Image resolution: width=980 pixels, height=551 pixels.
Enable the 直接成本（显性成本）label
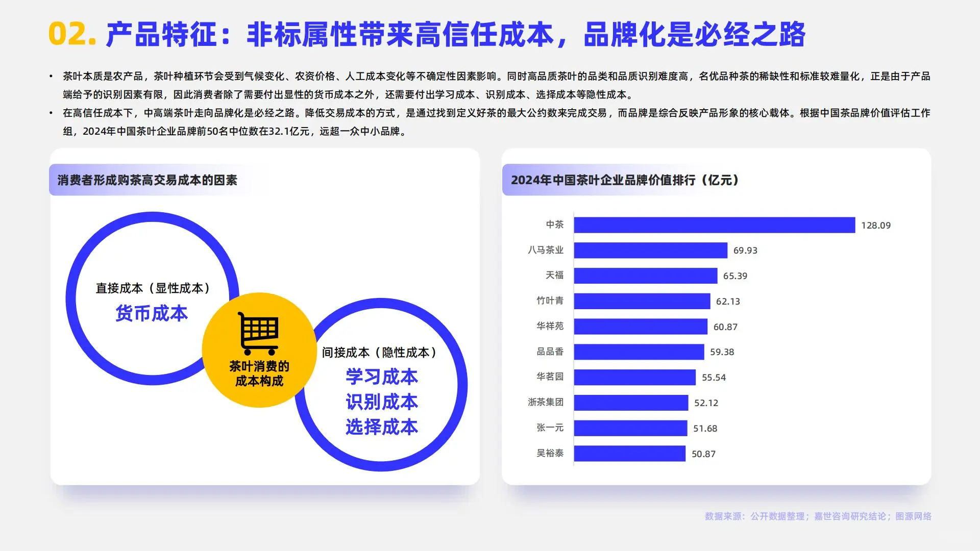152,287
